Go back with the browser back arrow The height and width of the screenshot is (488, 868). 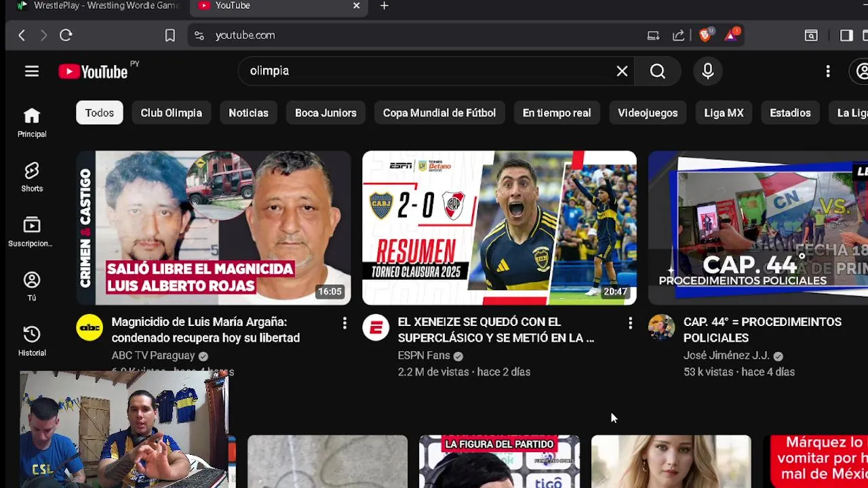22,35
